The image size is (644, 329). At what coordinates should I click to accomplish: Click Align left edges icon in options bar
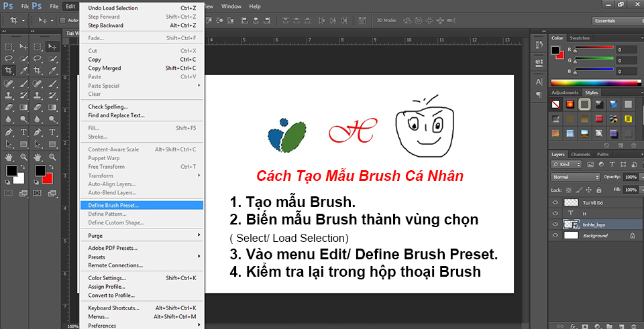tap(246, 20)
